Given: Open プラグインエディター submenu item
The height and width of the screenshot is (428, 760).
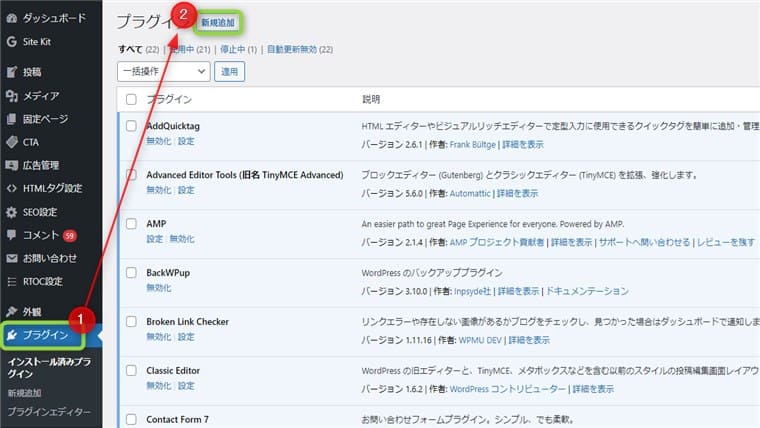Looking at the screenshot, I should pyautogui.click(x=48, y=412).
